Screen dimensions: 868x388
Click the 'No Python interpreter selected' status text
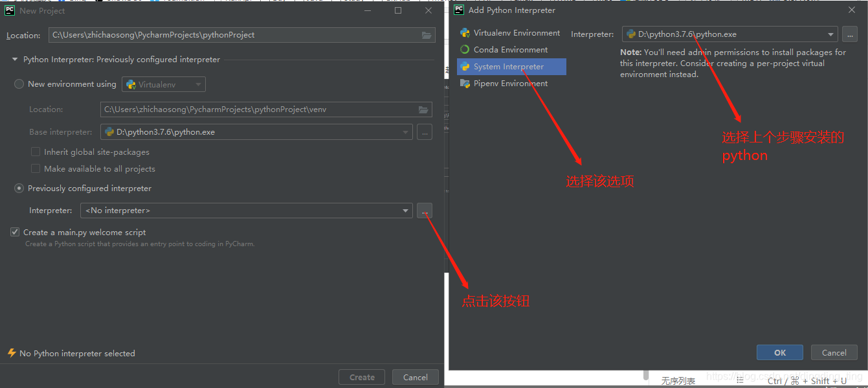click(78, 353)
